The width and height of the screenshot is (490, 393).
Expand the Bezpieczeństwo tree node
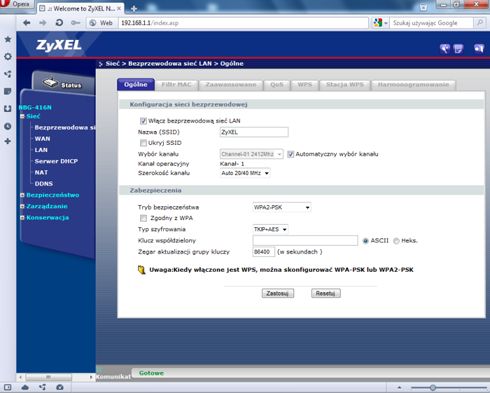tap(22, 195)
